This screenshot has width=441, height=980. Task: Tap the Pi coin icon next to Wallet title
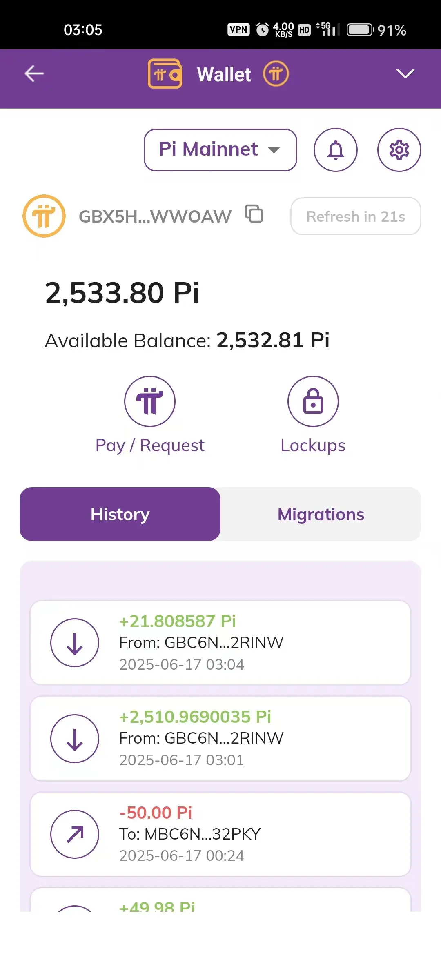276,74
